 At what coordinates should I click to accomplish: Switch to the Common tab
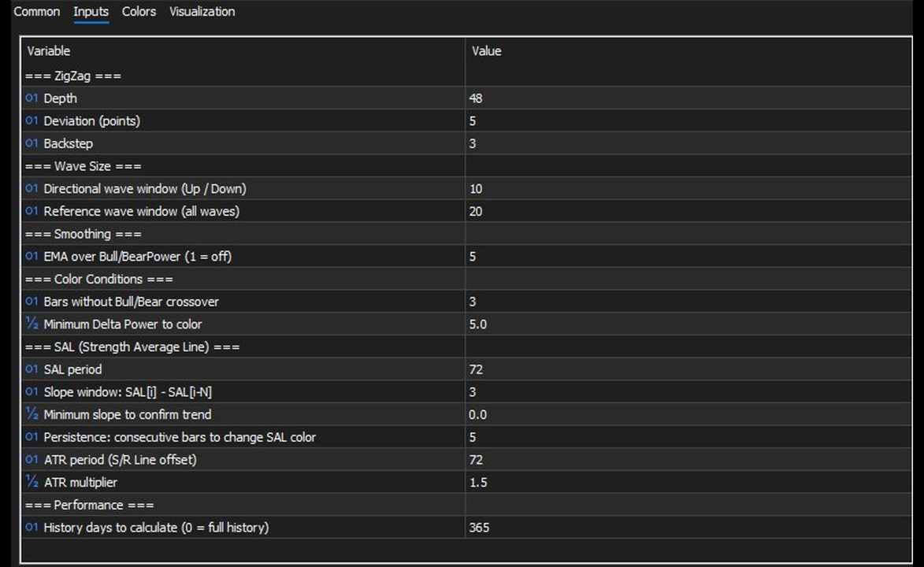click(37, 12)
